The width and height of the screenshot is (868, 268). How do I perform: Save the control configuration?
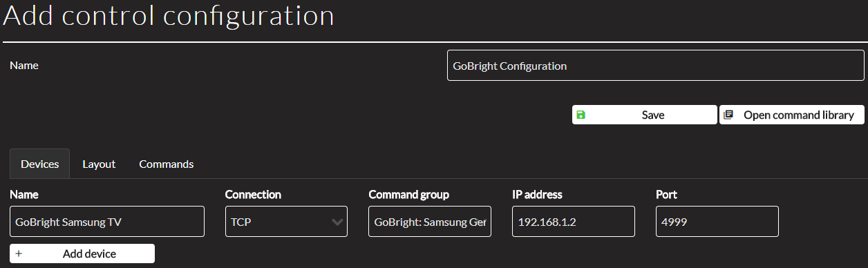click(x=644, y=115)
